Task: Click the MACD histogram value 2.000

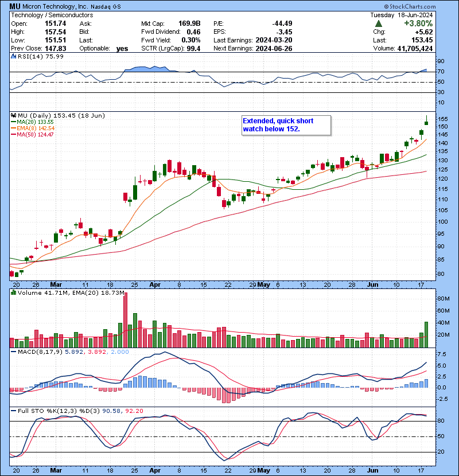Action: [x=120, y=352]
